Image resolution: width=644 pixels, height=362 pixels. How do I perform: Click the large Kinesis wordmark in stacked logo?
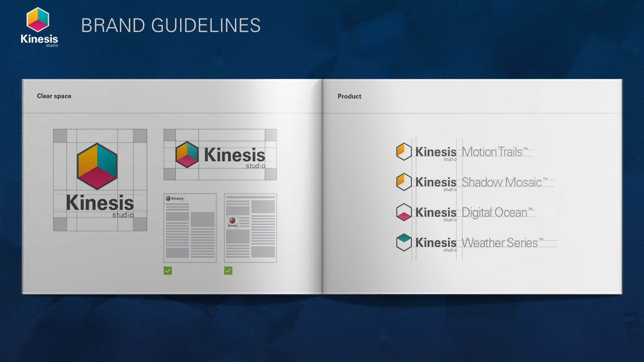[x=100, y=203]
